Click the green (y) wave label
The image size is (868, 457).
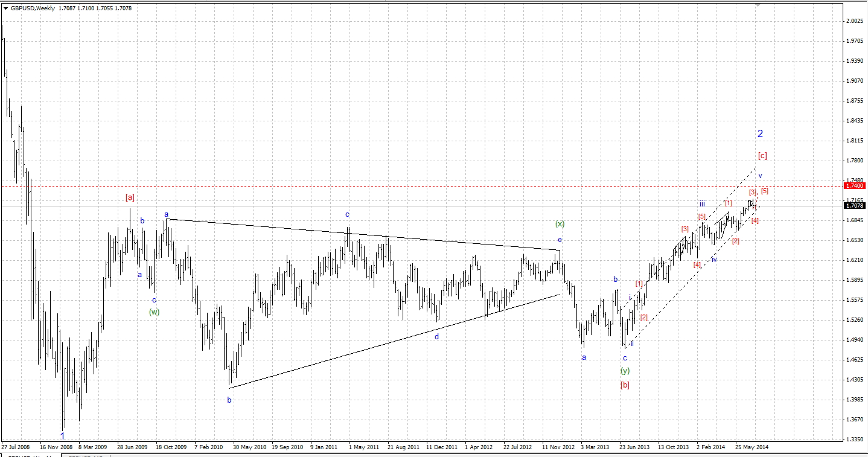pyautogui.click(x=625, y=370)
